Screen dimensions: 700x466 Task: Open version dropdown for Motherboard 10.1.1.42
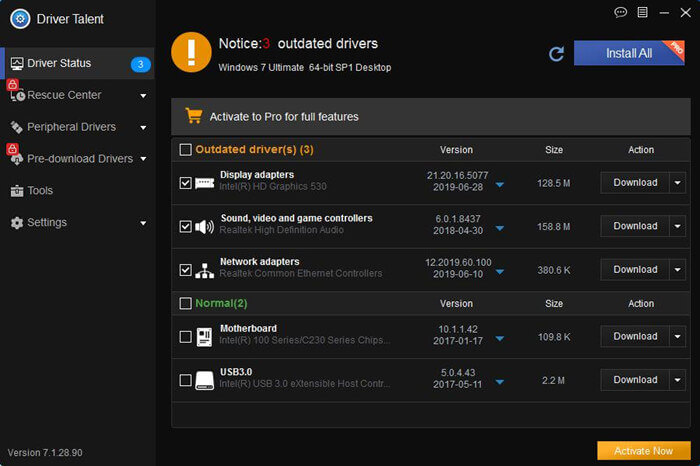tap(500, 339)
